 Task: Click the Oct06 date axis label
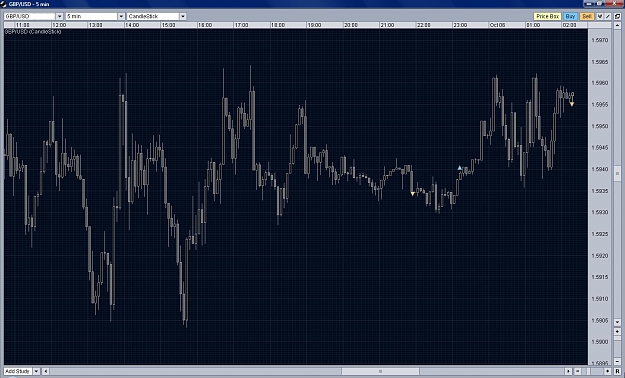point(497,25)
